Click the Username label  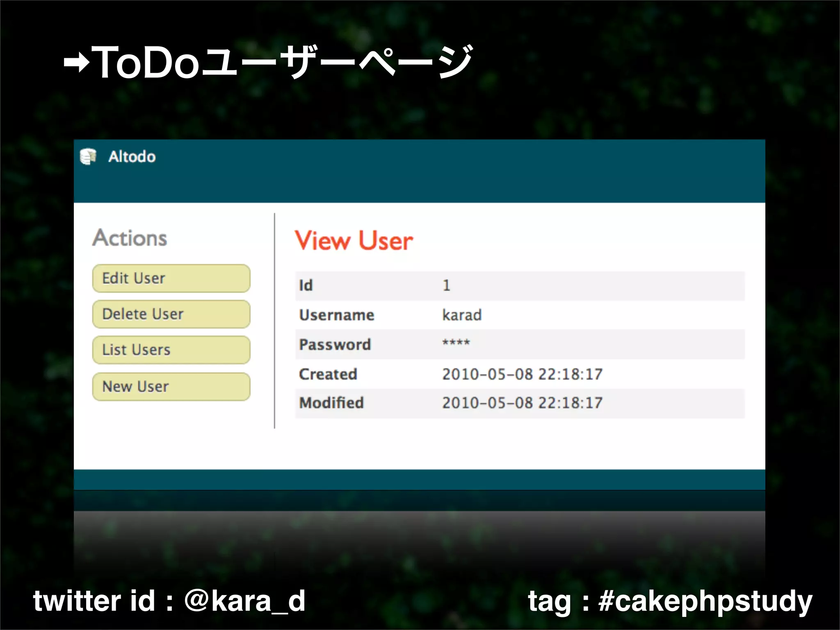coord(337,315)
